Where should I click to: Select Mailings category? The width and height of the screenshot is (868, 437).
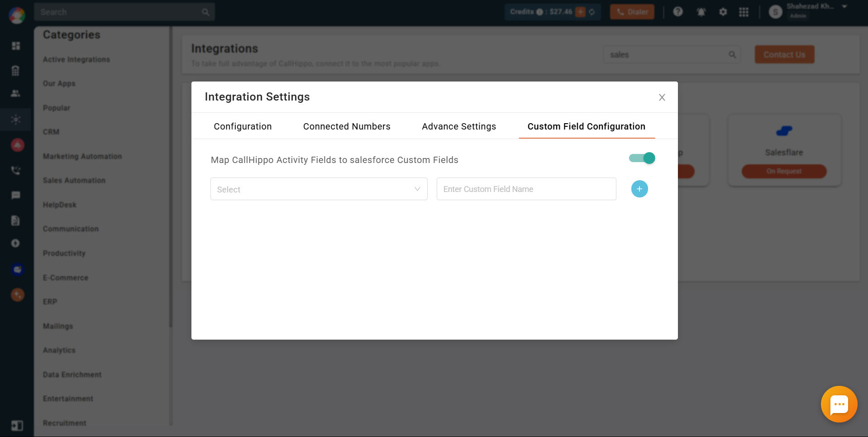point(58,326)
